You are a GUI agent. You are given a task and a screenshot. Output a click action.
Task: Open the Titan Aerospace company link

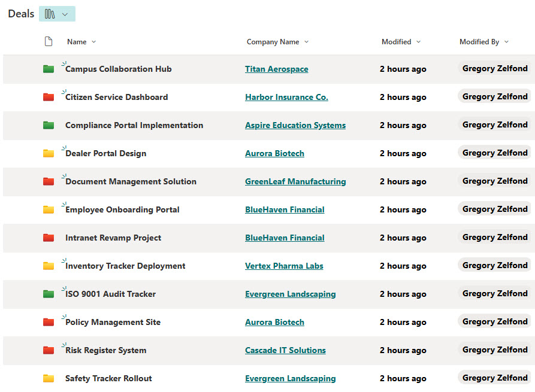(276, 69)
